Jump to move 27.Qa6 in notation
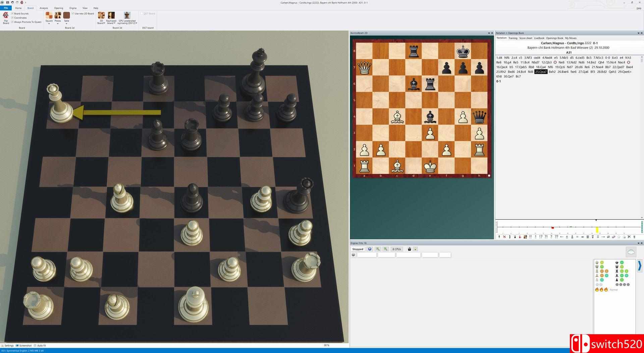Viewport: 644px width, 353px height. pyautogui.click(x=583, y=72)
